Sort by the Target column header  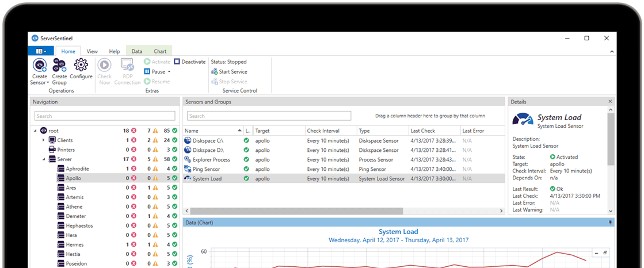point(279,131)
